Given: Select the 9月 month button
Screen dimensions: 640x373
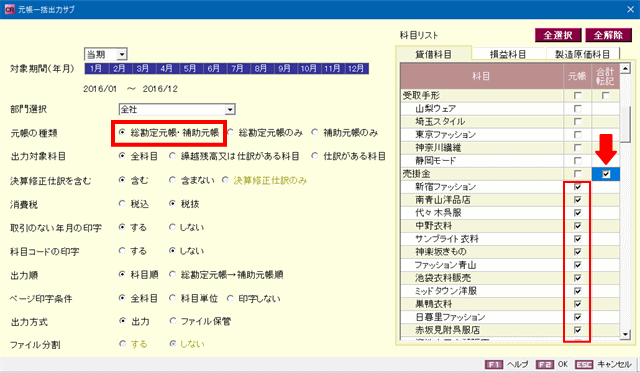Looking at the screenshot, I should 284,69.
